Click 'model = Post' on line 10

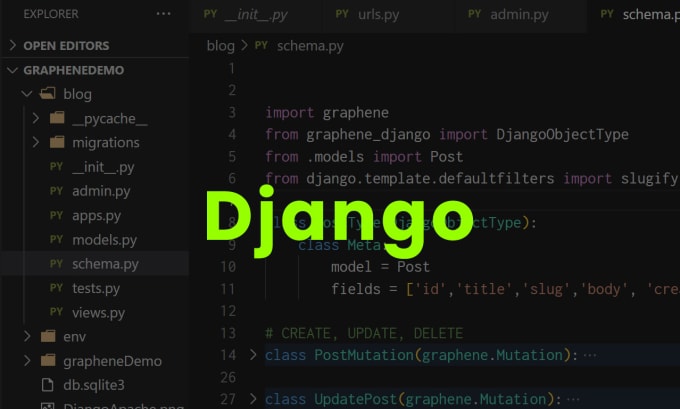coord(380,267)
